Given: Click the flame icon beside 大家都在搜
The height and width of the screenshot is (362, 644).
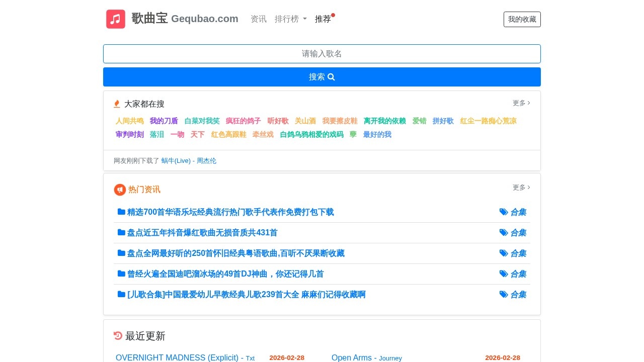Looking at the screenshot, I should point(117,104).
